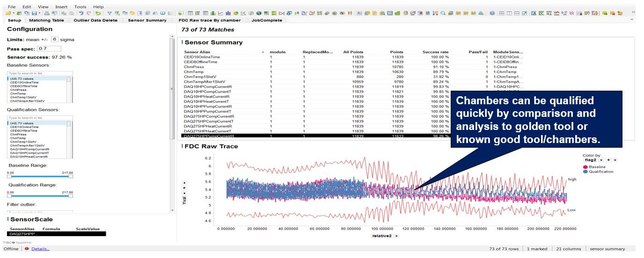Click the Pass spec input field
This screenshot has width=644, height=258.
49,49
